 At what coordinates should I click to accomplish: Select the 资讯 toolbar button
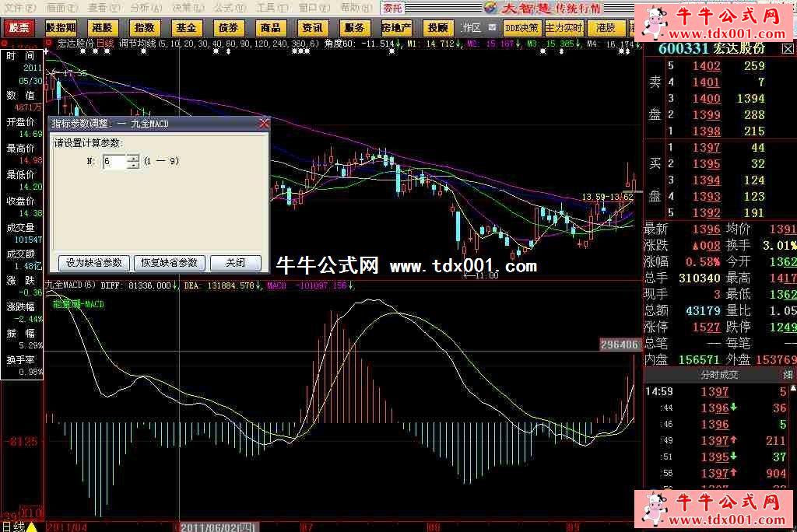(312, 28)
